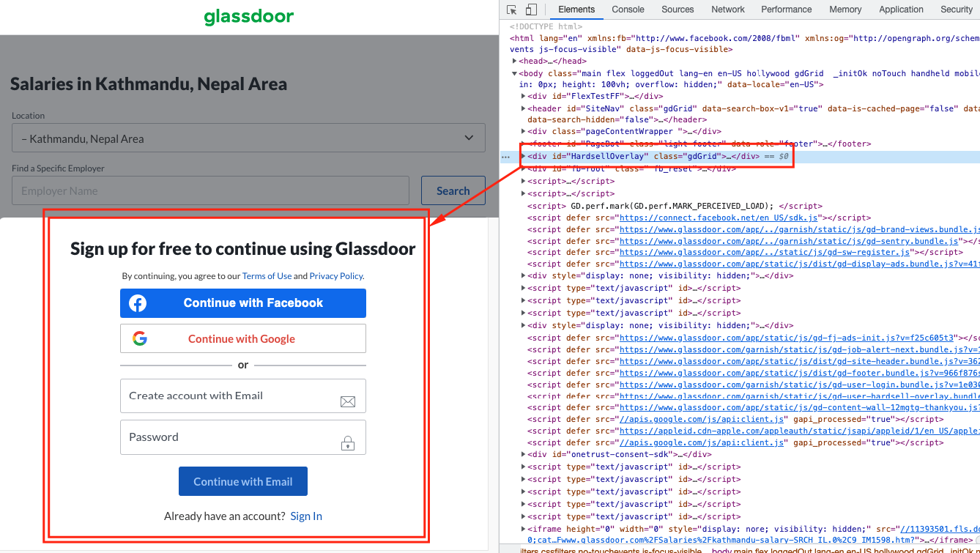Click the Search button

[x=453, y=190]
